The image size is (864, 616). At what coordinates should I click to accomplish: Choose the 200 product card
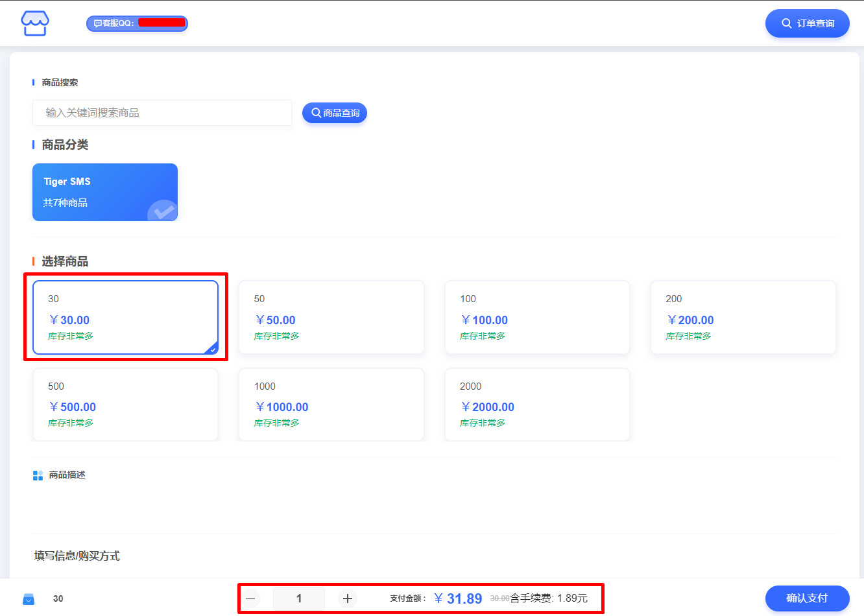point(743,317)
